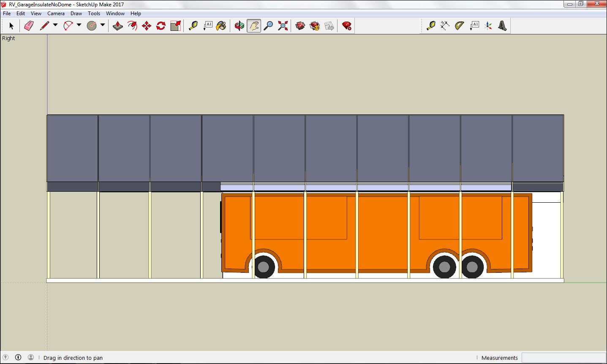This screenshot has width=607, height=364.
Task: Click the Measurements input box
Action: tap(563, 358)
